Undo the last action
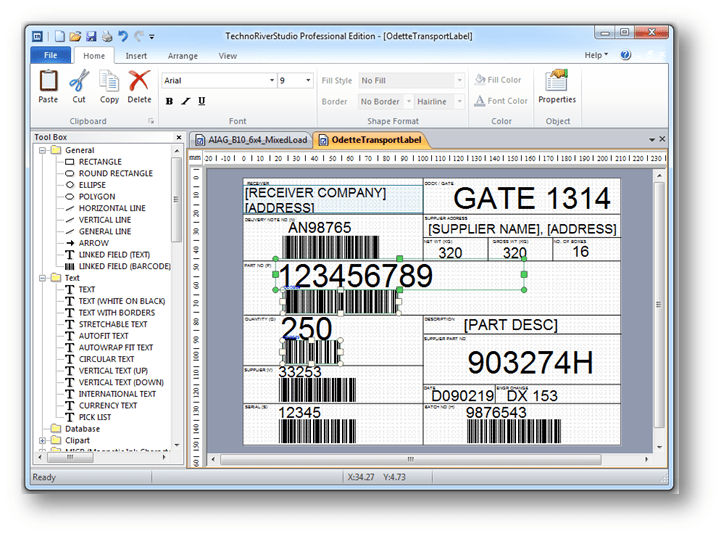The height and width of the screenshot is (536, 721). pyautogui.click(x=122, y=36)
